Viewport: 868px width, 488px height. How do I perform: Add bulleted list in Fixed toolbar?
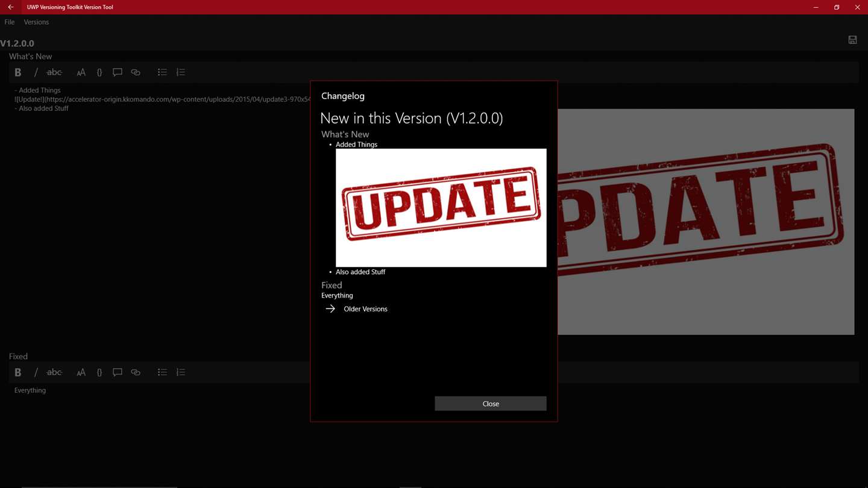tap(162, 372)
